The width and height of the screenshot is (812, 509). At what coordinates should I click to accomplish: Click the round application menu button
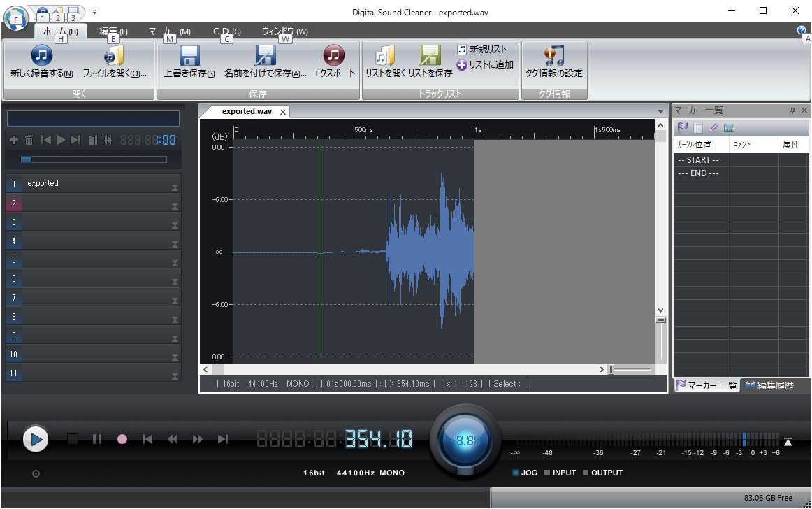coord(16,19)
